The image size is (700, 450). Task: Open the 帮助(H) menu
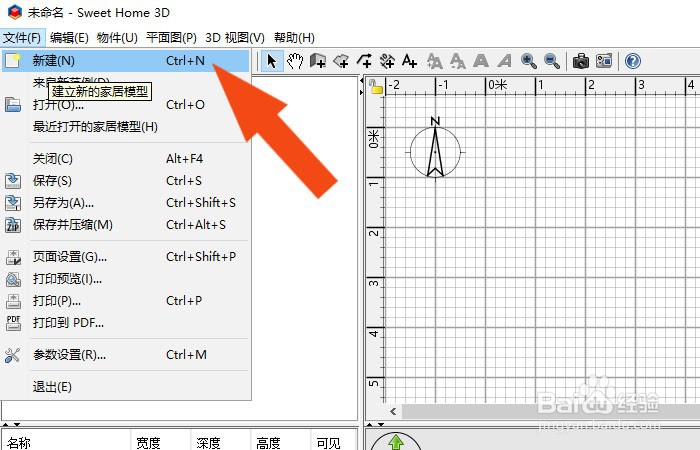coord(294,38)
